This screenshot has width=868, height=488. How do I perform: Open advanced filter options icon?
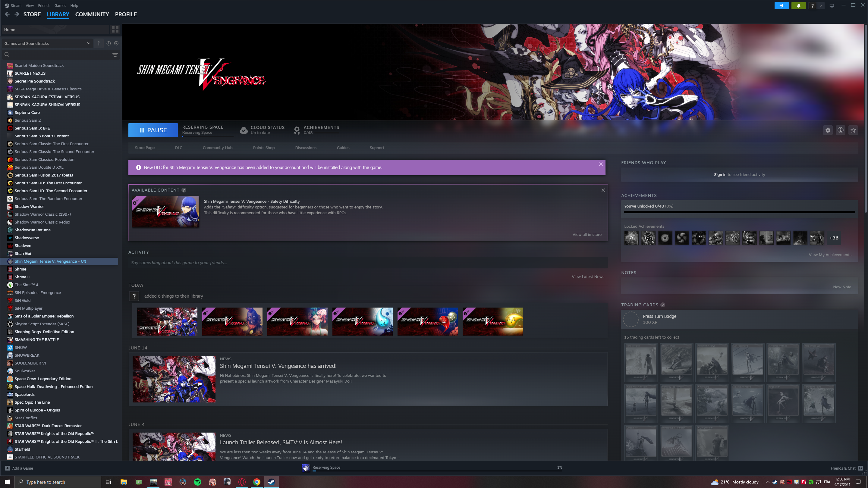coord(115,55)
